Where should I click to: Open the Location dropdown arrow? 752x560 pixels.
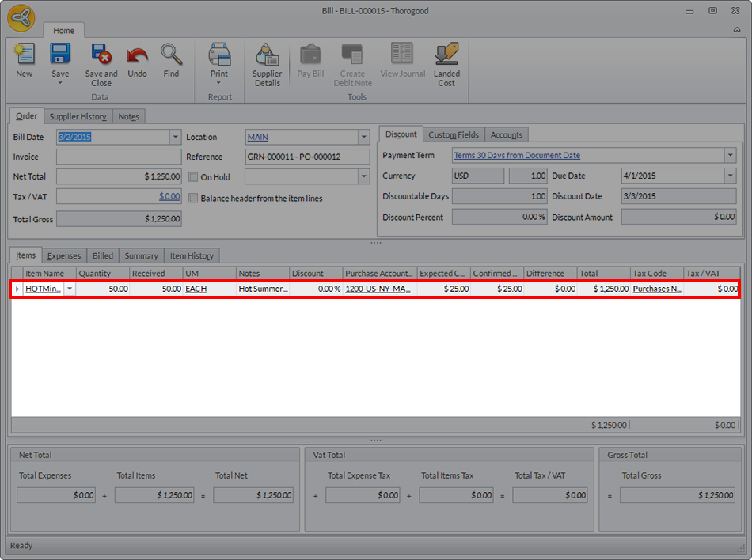[x=363, y=137]
